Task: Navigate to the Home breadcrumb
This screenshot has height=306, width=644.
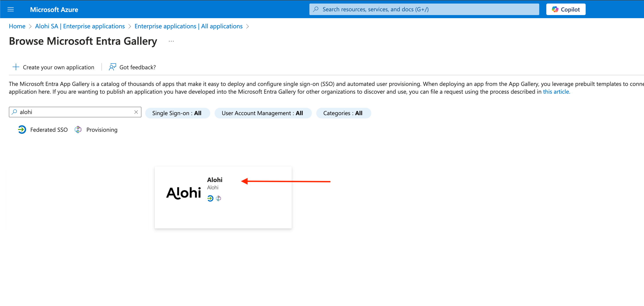Action: (17, 26)
